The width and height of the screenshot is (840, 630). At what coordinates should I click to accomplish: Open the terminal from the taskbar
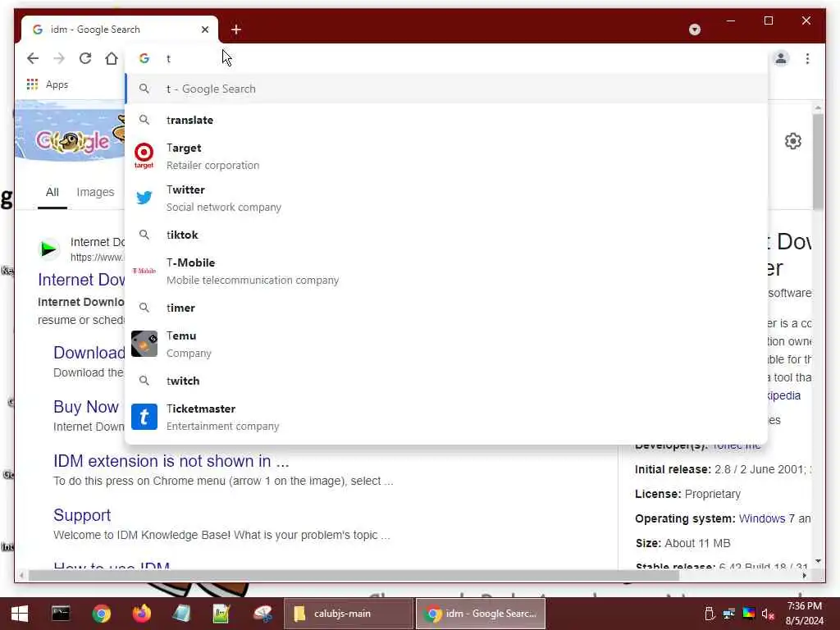pos(61,614)
